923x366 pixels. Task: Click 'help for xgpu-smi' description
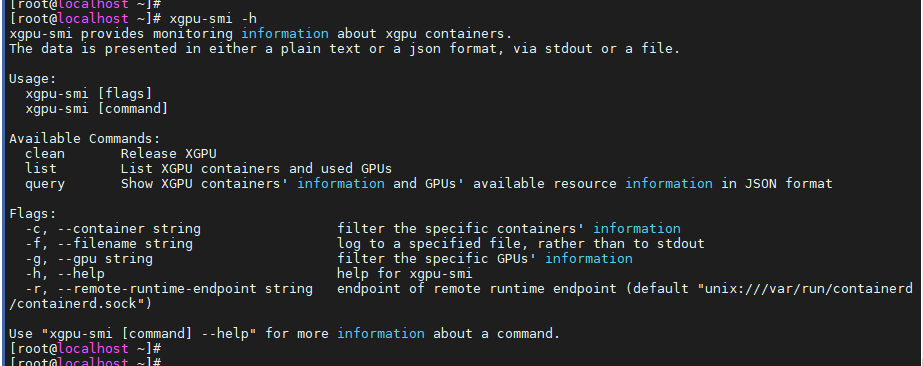(x=405, y=274)
